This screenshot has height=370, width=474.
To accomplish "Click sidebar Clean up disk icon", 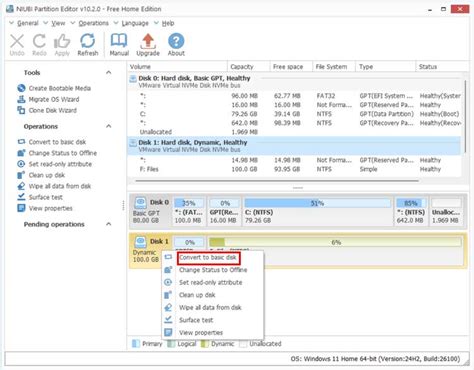I will (21, 175).
